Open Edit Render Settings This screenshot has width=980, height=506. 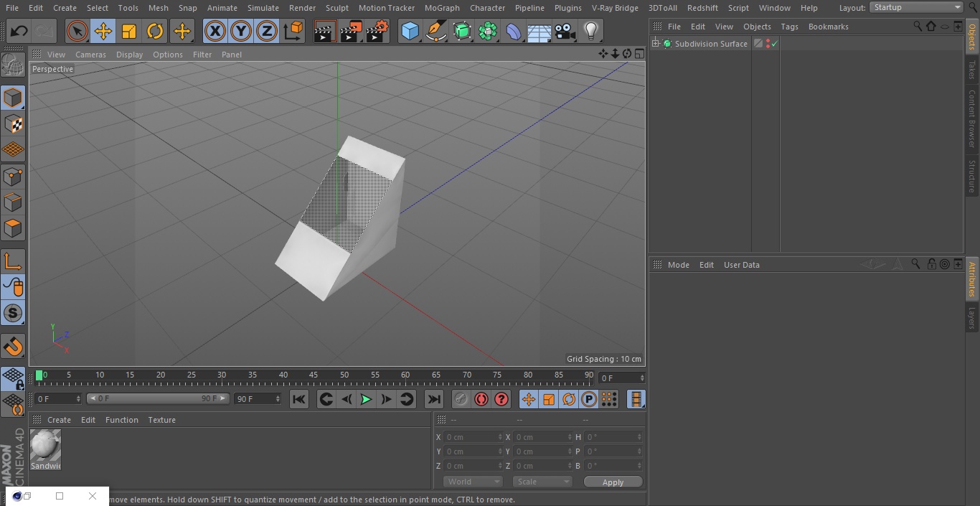click(377, 31)
